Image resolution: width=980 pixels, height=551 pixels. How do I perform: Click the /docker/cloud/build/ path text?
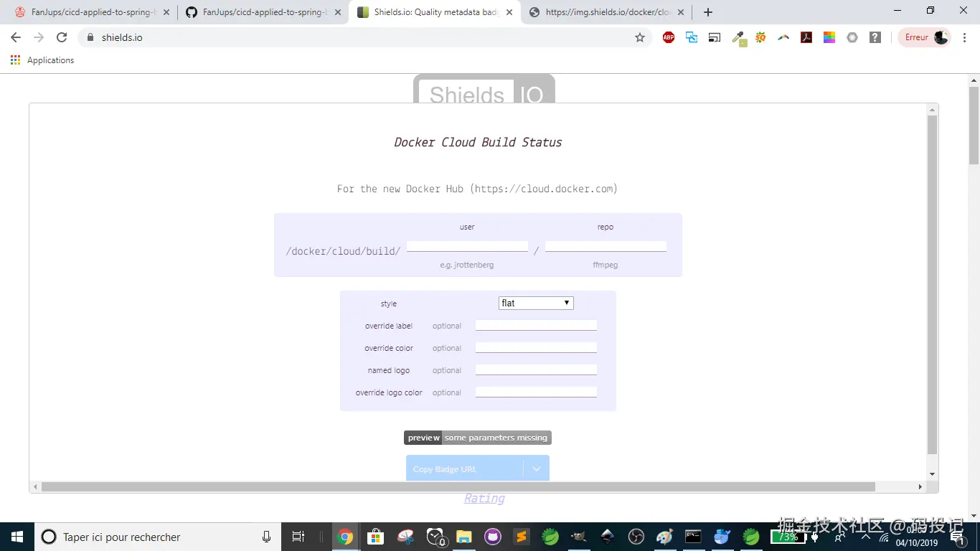(343, 251)
